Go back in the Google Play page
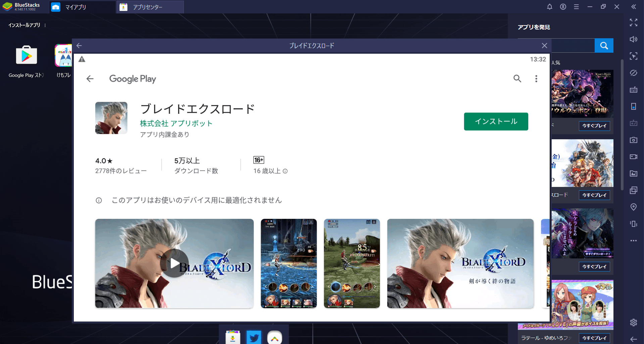 tap(90, 79)
